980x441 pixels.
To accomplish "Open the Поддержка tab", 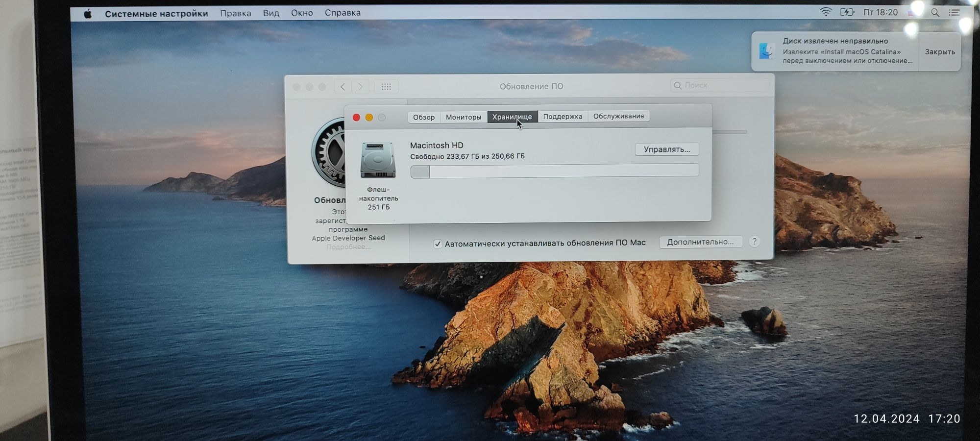I will (563, 116).
